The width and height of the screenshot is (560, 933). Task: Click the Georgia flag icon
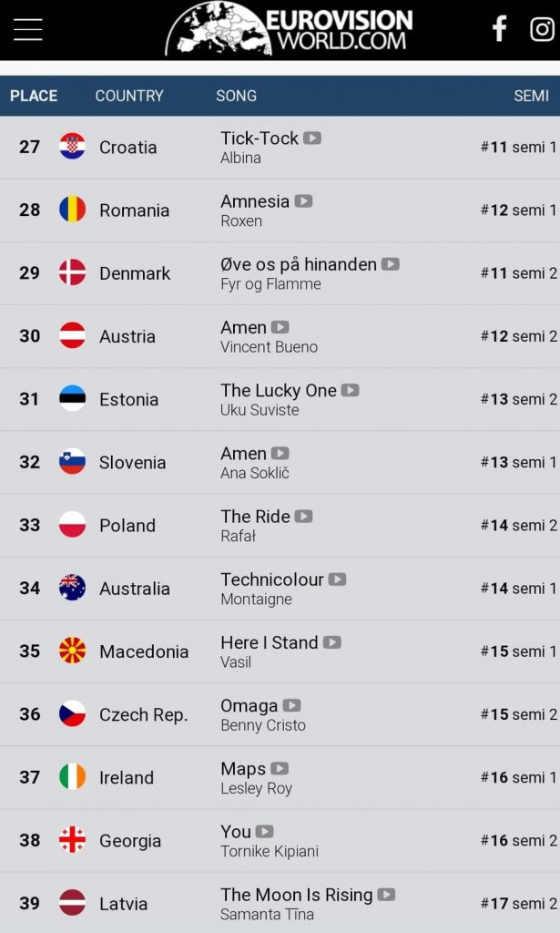pyautogui.click(x=73, y=840)
